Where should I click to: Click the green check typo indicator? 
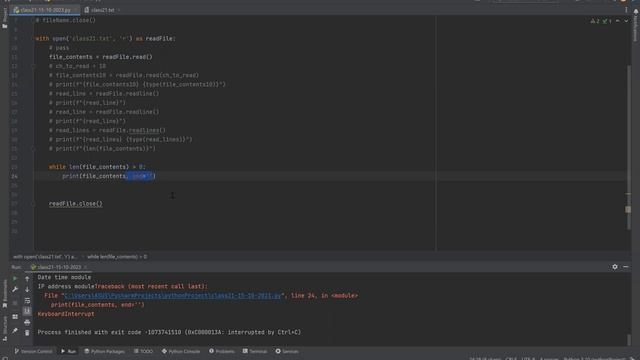(x=607, y=21)
